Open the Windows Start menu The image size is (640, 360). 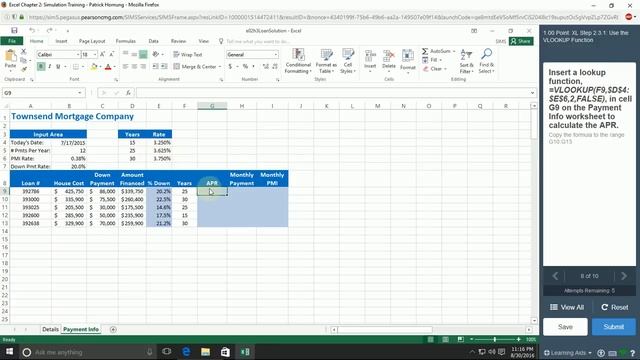9,352
